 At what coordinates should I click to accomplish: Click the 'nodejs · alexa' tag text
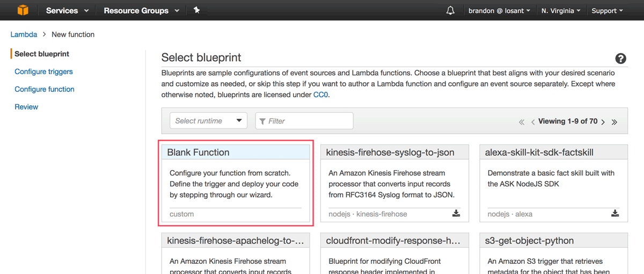click(510, 214)
